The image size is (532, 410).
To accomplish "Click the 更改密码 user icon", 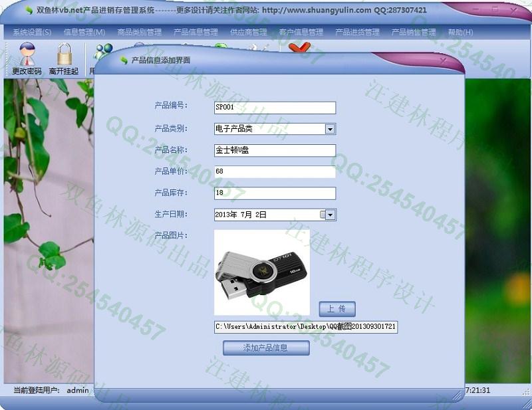I will 27,54.
